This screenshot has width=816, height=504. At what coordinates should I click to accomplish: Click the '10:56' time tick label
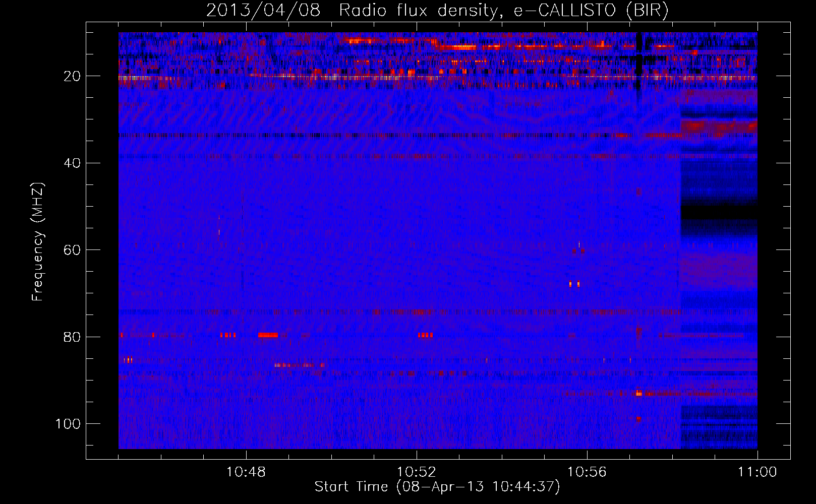(x=587, y=472)
